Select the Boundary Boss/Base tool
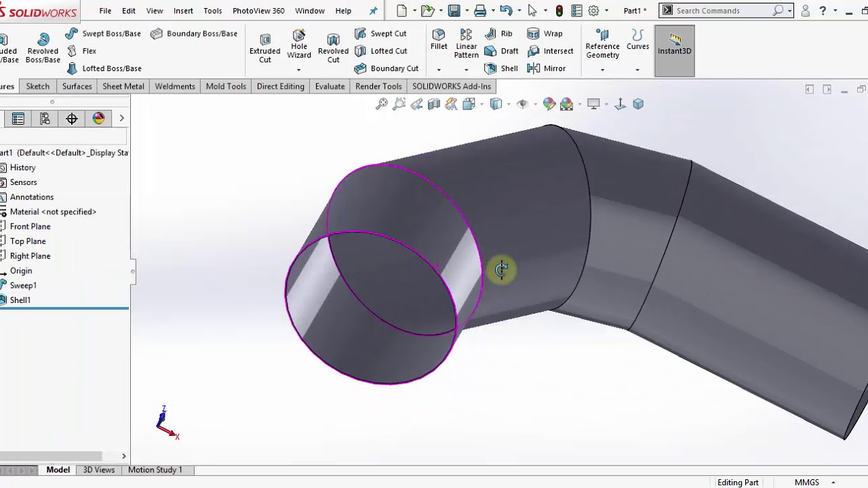 [x=194, y=33]
